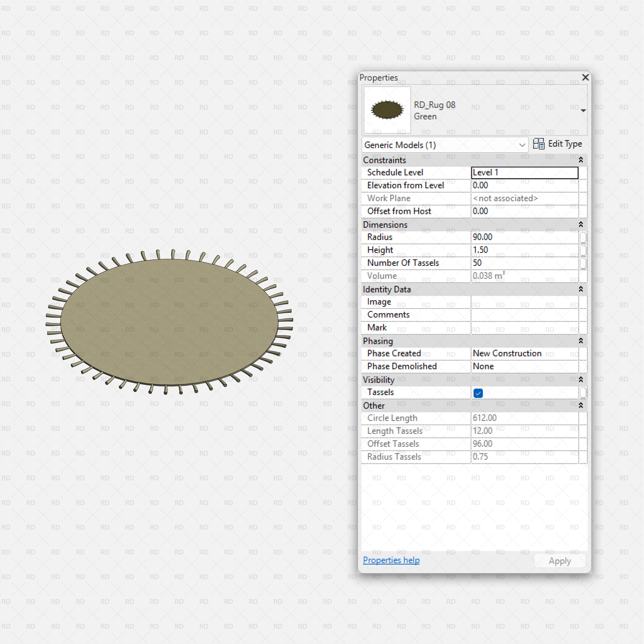Close the Properties panel
Image resolution: width=644 pixels, height=644 pixels.
pos(585,77)
